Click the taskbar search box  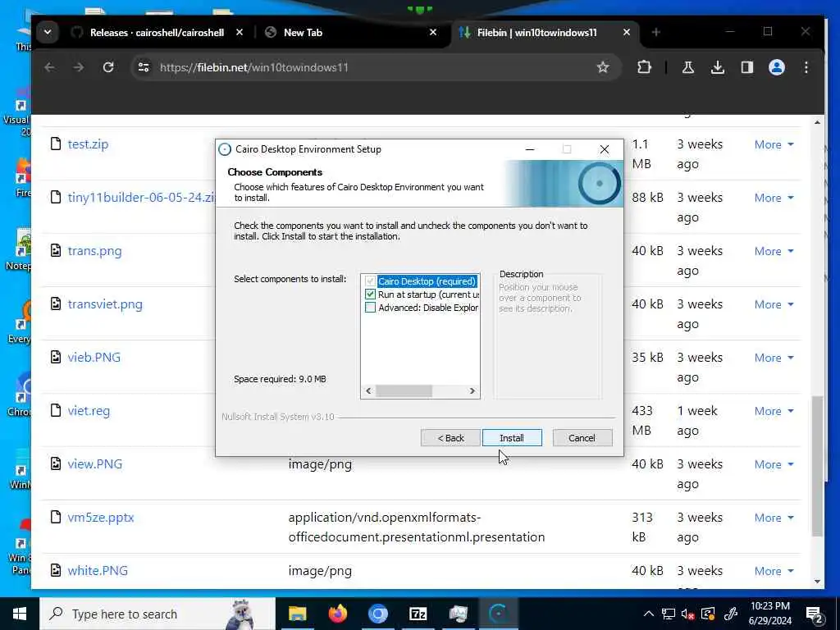[x=157, y=614]
